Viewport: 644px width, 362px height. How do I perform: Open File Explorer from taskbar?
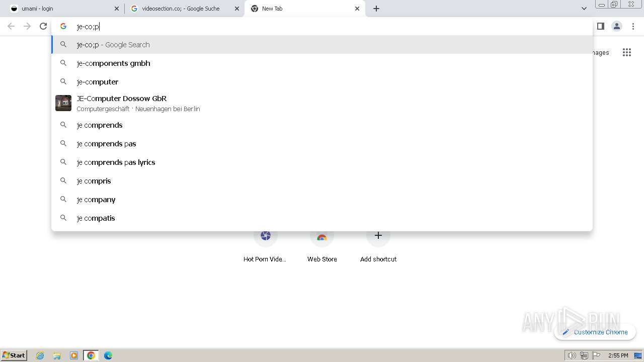57,355
